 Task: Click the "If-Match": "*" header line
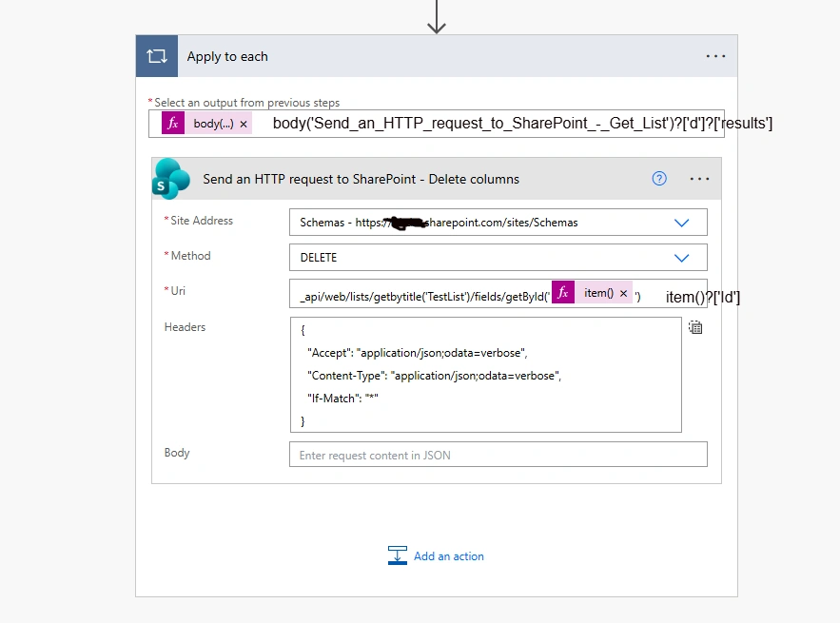[342, 398]
